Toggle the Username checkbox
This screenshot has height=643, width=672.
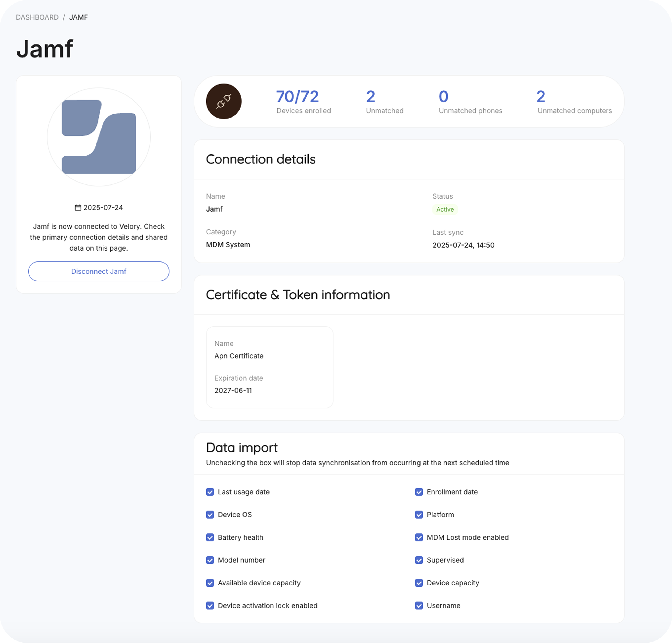coord(419,606)
